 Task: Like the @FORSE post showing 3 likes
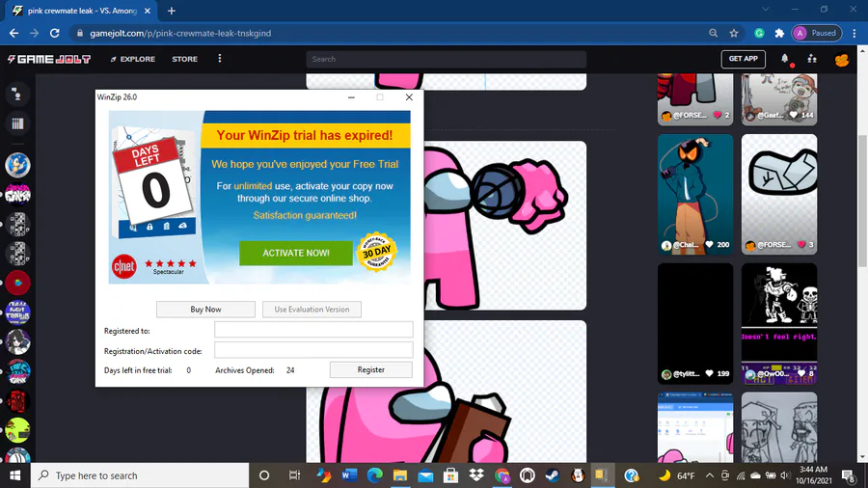point(801,245)
